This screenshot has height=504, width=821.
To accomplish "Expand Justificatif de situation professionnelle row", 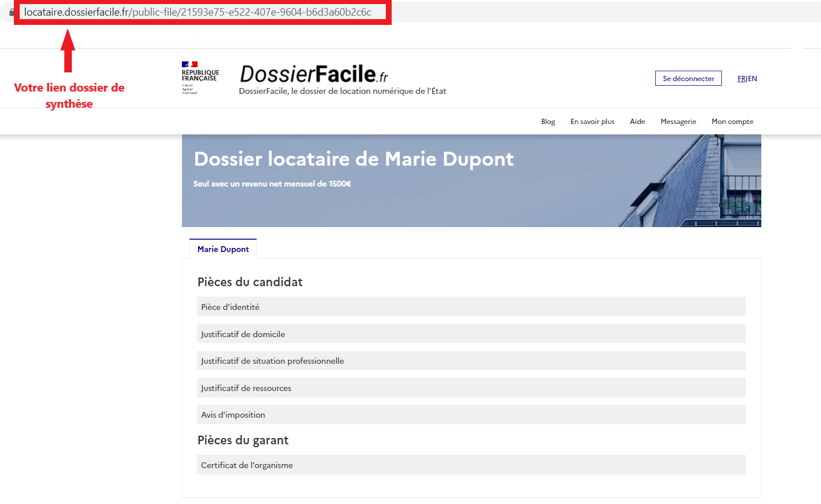I will click(x=471, y=360).
